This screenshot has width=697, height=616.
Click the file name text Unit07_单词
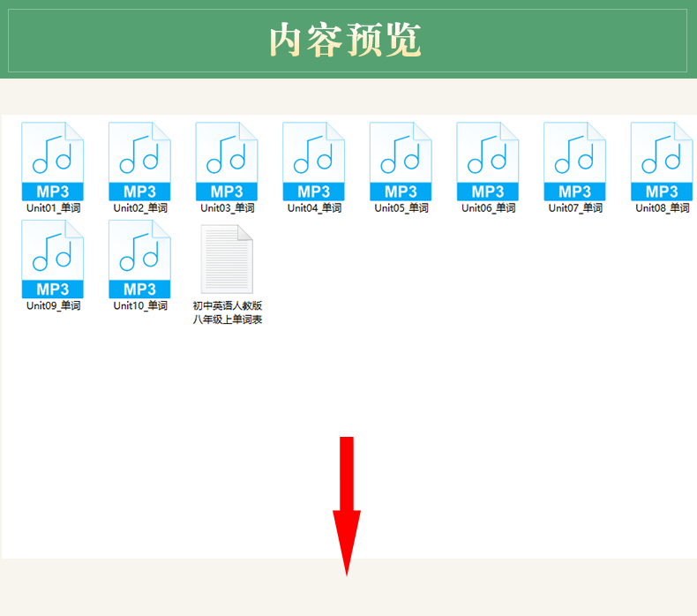coord(575,207)
